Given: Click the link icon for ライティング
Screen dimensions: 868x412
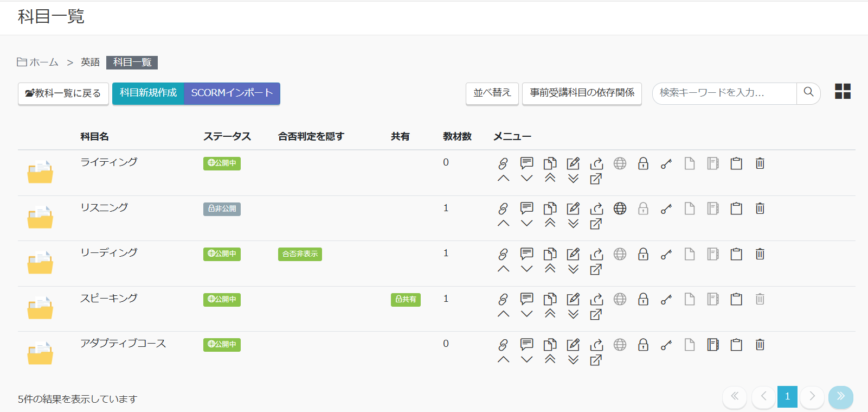Looking at the screenshot, I should pyautogui.click(x=503, y=163).
